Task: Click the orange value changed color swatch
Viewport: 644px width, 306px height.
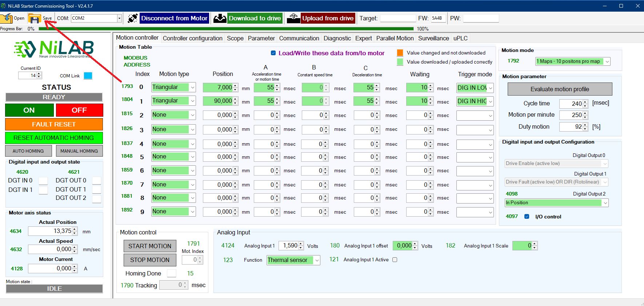Action: click(x=400, y=53)
